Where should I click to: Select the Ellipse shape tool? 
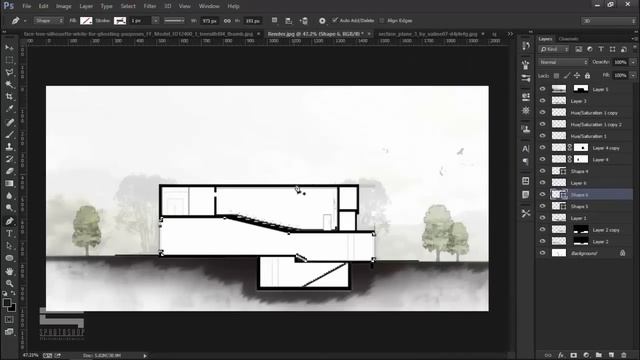pyautogui.click(x=9, y=258)
